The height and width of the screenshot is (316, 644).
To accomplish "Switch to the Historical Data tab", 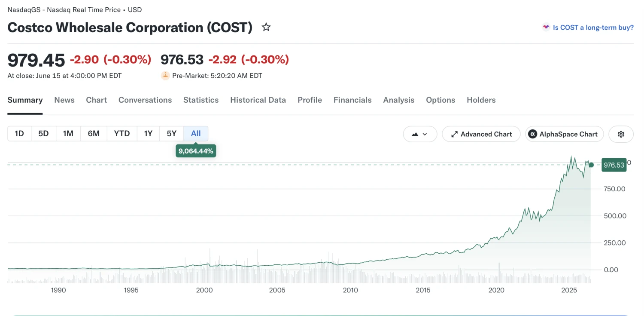I will [x=258, y=100].
